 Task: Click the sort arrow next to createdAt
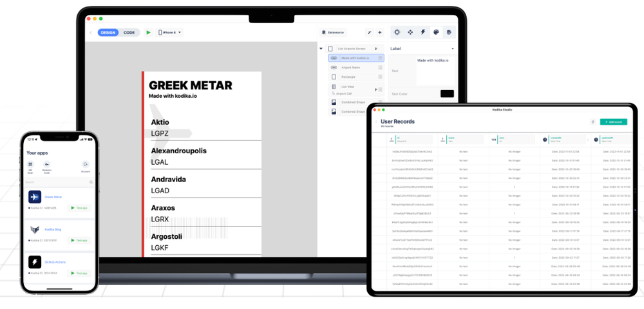pos(588,140)
